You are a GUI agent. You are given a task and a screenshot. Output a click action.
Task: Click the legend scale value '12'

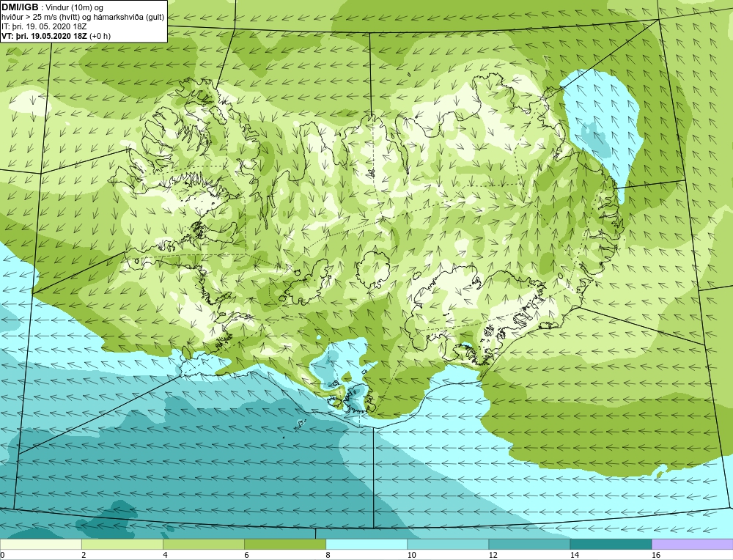click(x=493, y=555)
